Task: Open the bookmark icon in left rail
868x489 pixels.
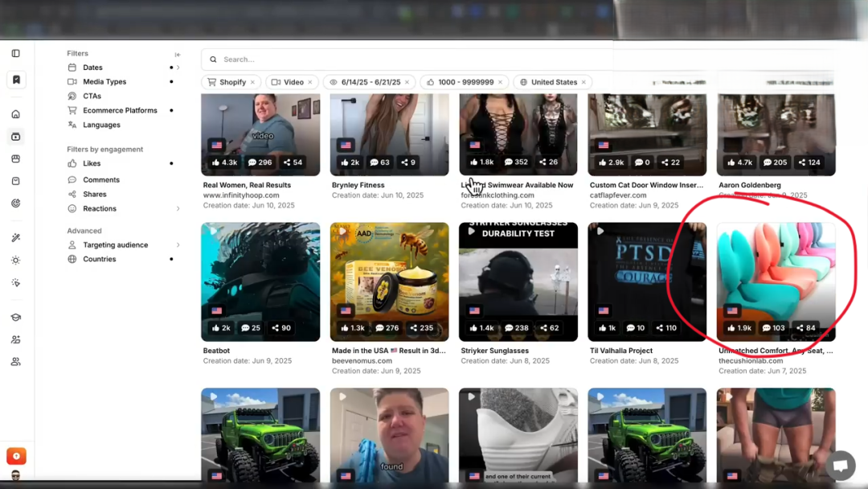Action: 16,80
